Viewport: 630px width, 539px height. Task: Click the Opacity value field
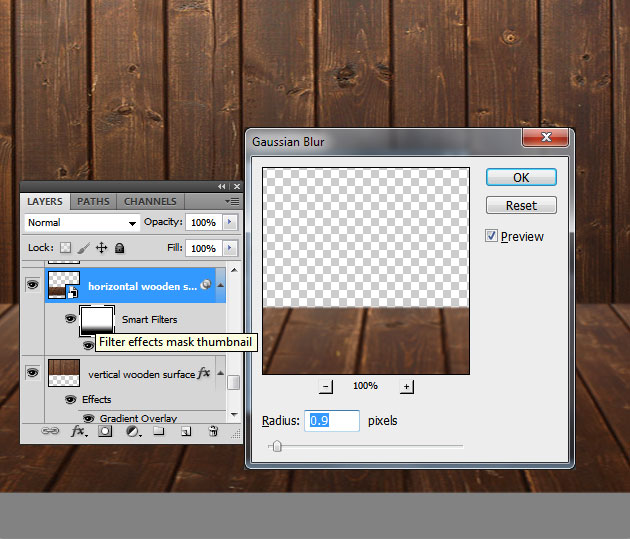click(x=204, y=223)
